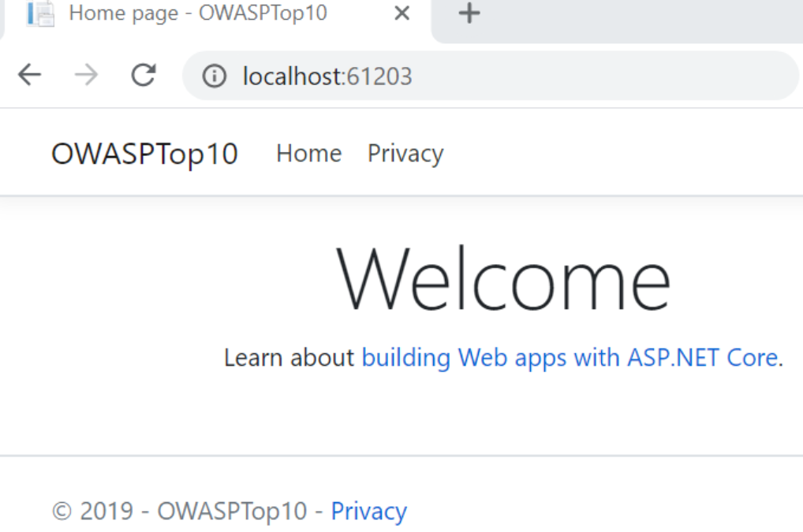Click the OWASPTop10 brand link in navbar
The height and width of the screenshot is (532, 803).
[x=144, y=154]
